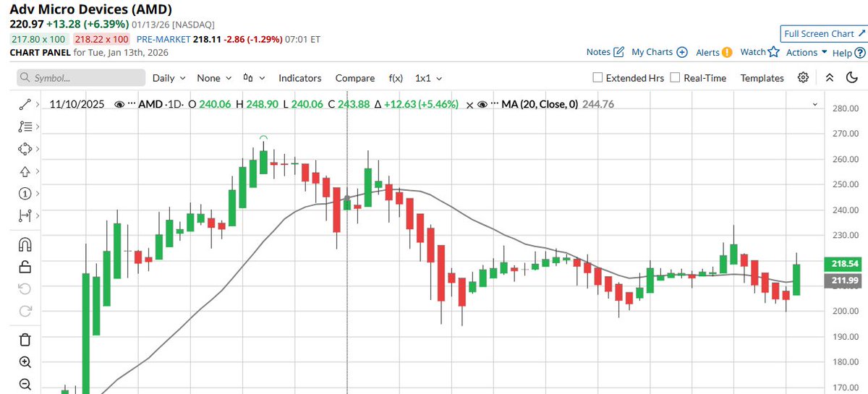The width and height of the screenshot is (868, 394).
Task: Click the MA (20, Close, 0) legend
Action: pyautogui.click(x=540, y=104)
